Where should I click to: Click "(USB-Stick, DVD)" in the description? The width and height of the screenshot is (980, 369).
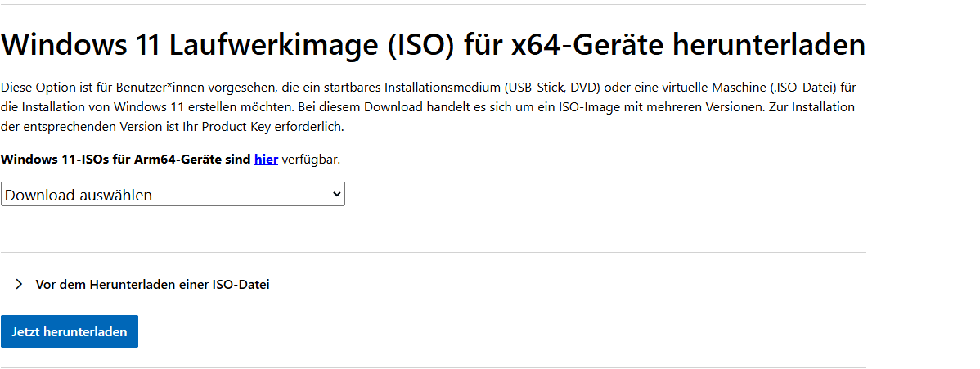pos(552,87)
